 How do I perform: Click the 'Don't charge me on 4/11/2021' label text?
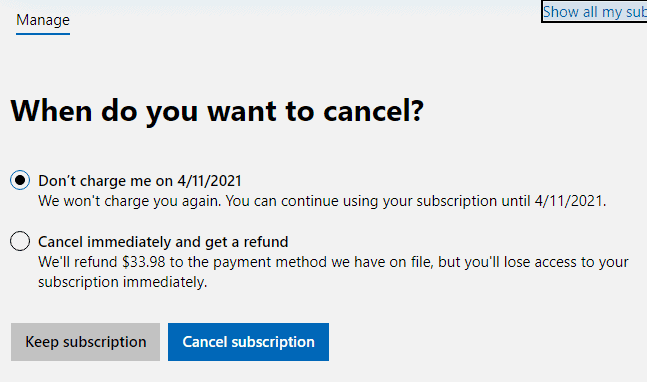pyautogui.click(x=140, y=181)
